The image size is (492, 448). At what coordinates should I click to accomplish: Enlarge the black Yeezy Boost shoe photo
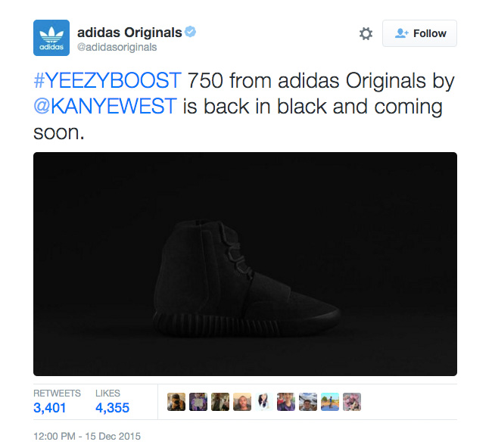pyautogui.click(x=245, y=264)
